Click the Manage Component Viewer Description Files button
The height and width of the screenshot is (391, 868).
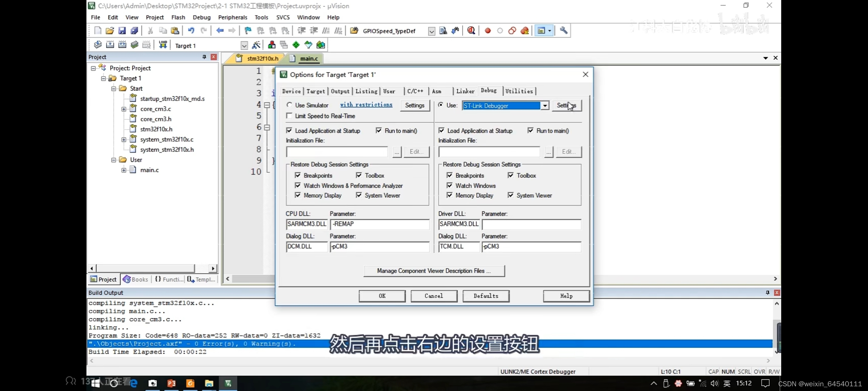tap(434, 271)
